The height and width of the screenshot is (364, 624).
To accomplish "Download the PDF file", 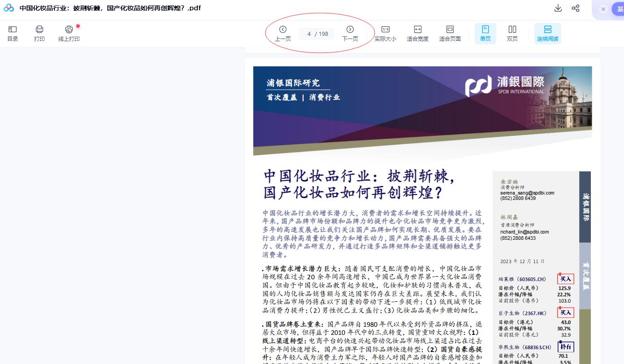I will [x=558, y=8].
